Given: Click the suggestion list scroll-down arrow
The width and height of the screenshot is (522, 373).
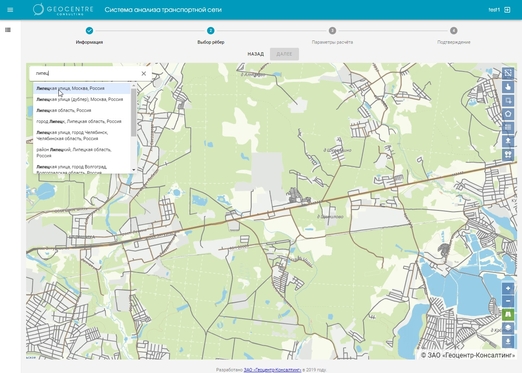Looking at the screenshot, I should (x=134, y=170).
